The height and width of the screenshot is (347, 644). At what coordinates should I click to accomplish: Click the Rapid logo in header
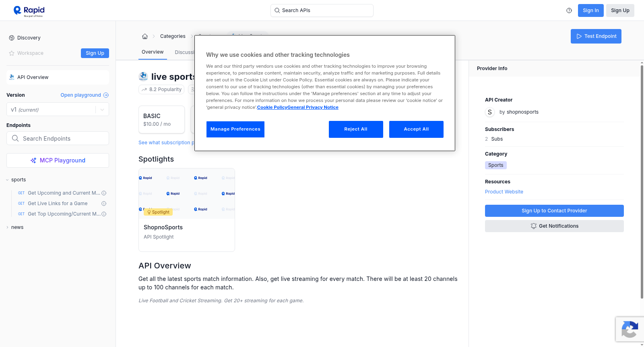[x=29, y=11]
